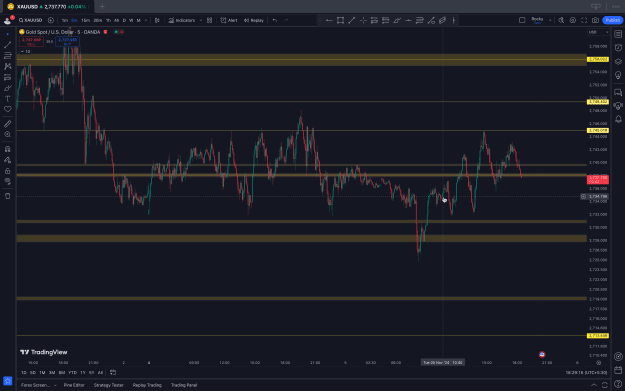Screen dimensions: 625x391
Task: Open the icons heart tool group
Action: pyautogui.click(x=8, y=109)
